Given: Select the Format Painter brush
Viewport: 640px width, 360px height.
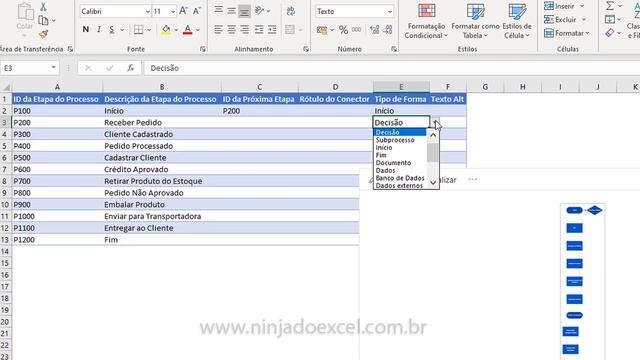Looking at the screenshot, I should pos(43,34).
